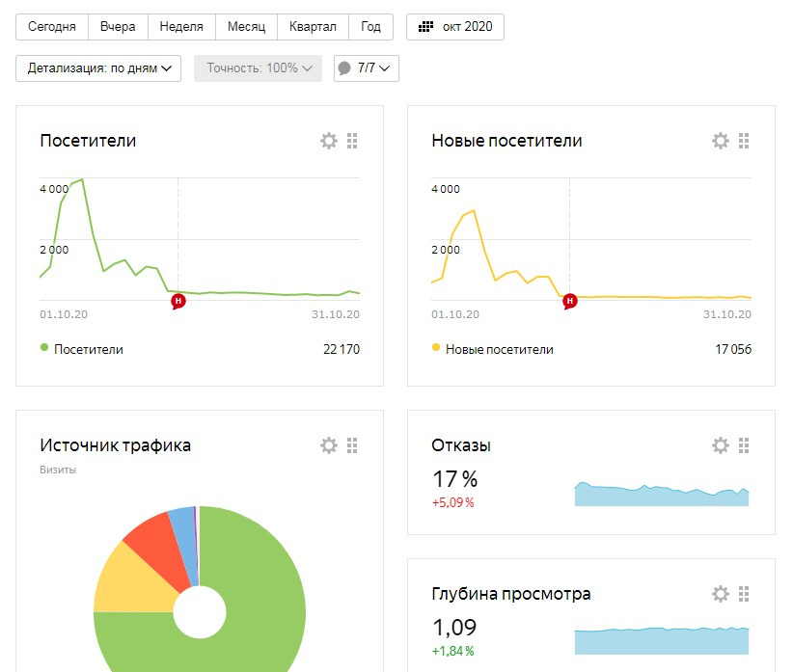Select the Вчера period tab
The image size is (793, 672).
(x=118, y=27)
